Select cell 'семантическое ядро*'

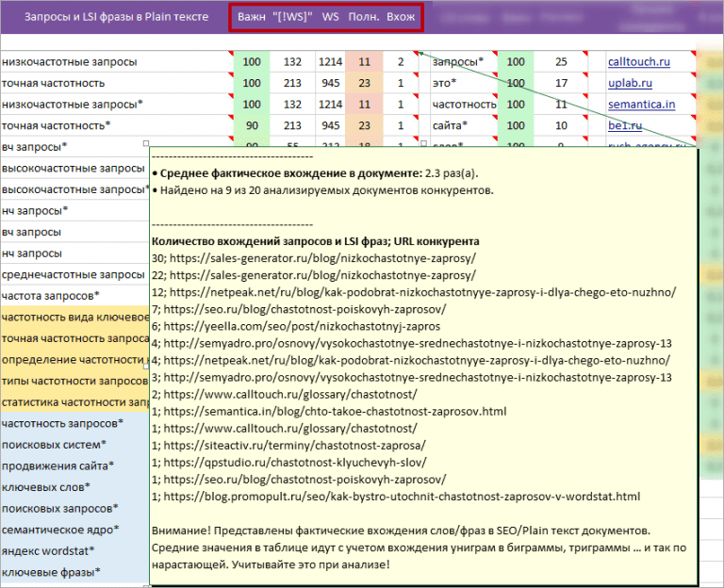coord(74,530)
